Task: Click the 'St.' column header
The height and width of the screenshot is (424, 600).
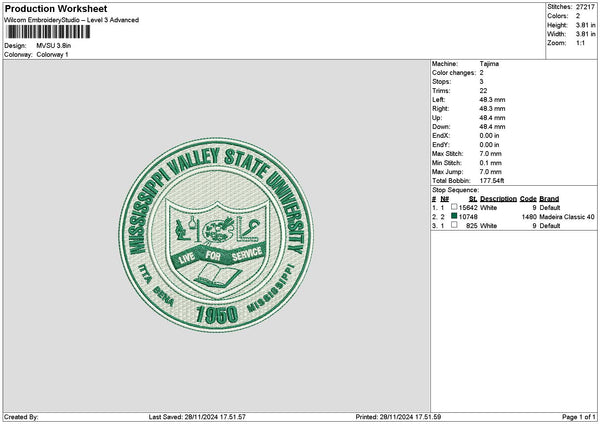Action: (473, 199)
